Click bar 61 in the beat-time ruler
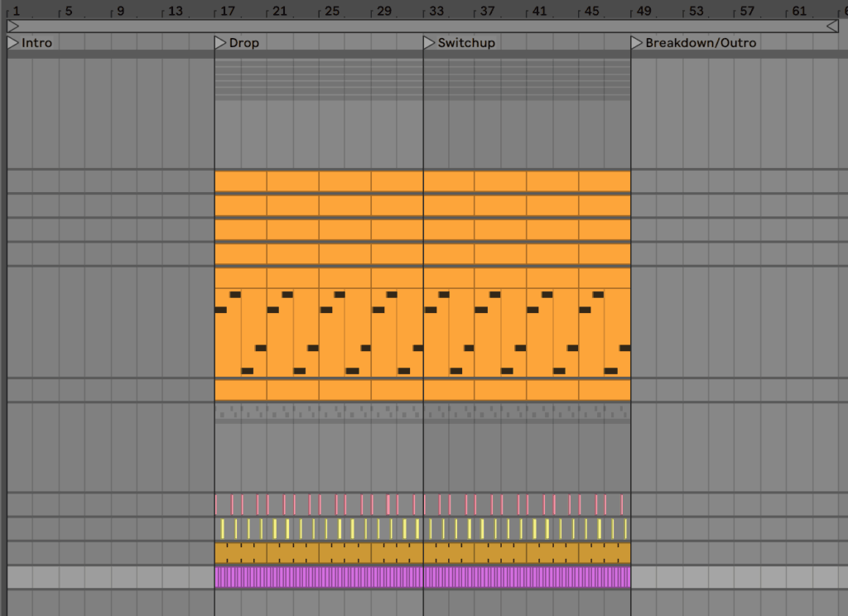This screenshot has height=616, width=848. tap(799, 11)
